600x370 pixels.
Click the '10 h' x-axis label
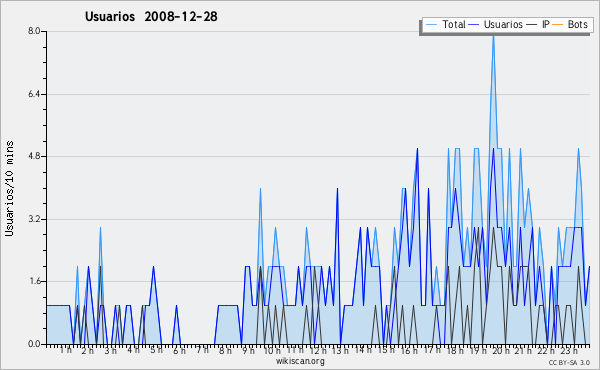[x=272, y=351]
